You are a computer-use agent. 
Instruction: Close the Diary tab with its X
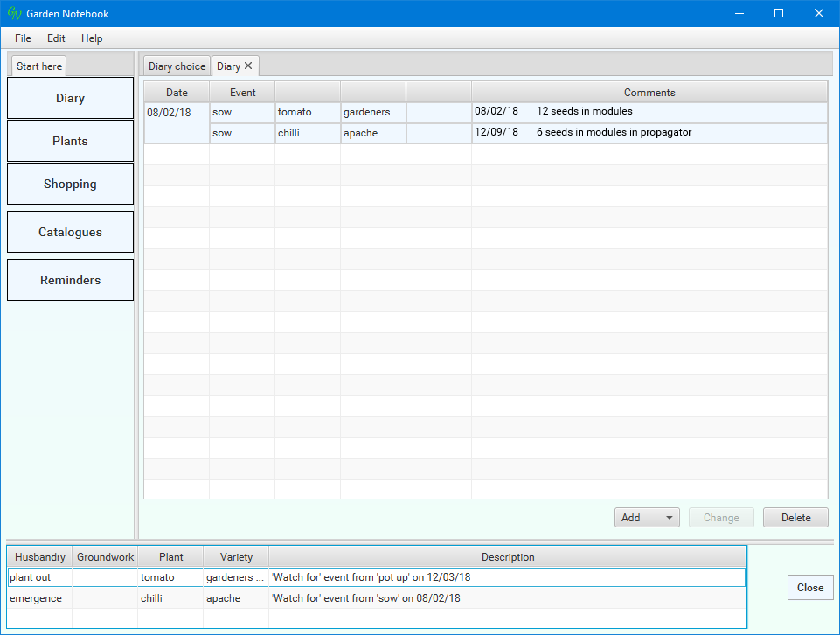(x=248, y=66)
